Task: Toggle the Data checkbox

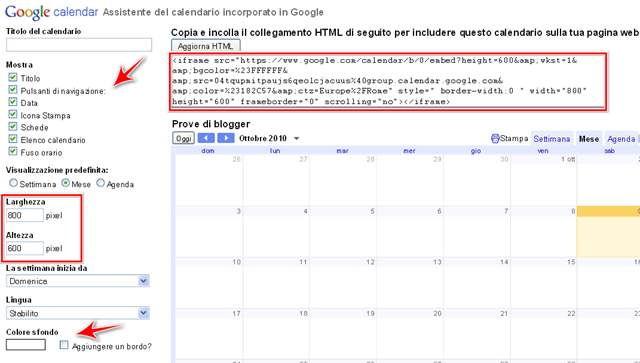Action: click(x=13, y=102)
